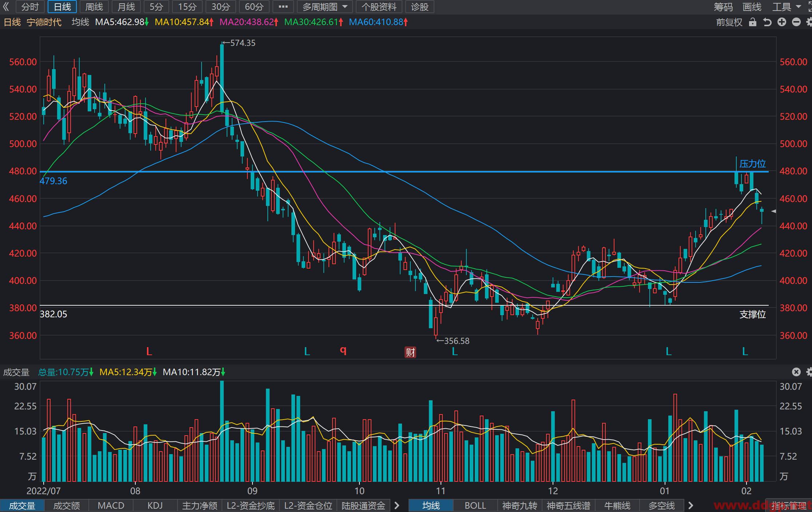Open 个股资料 stock info
The height and width of the screenshot is (512, 812).
point(379,7)
